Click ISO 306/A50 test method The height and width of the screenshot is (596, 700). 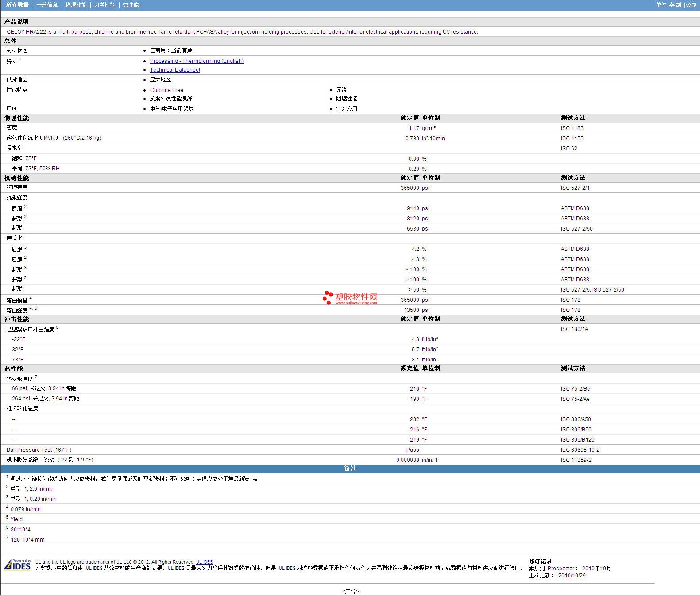576,419
